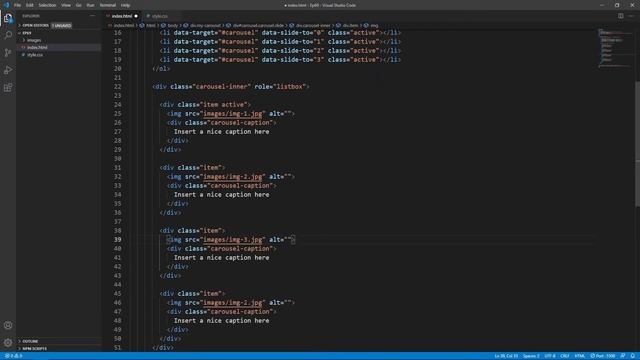The image size is (640, 360).
Task: Open editor More Actions ellipsis
Action: (631, 16)
